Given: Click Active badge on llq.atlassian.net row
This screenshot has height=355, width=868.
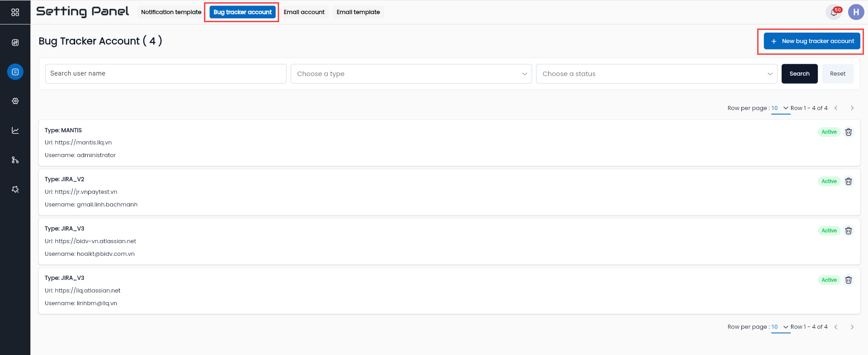Looking at the screenshot, I should pyautogui.click(x=829, y=280).
